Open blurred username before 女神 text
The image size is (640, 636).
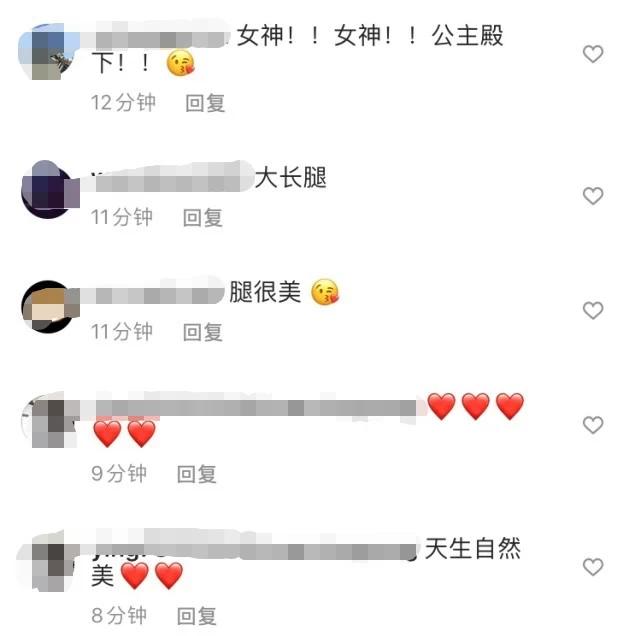(158, 36)
